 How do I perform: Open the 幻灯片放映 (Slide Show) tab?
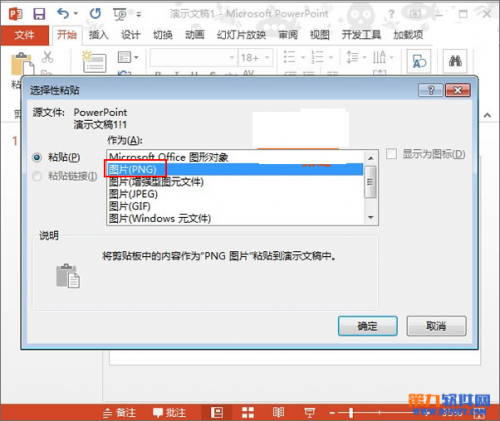point(241,35)
